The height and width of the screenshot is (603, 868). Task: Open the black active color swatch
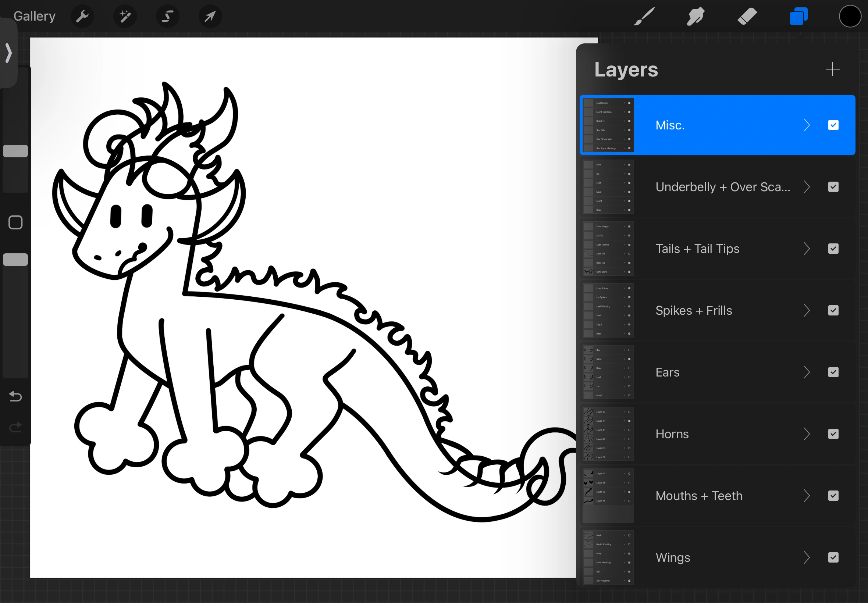pos(850,16)
